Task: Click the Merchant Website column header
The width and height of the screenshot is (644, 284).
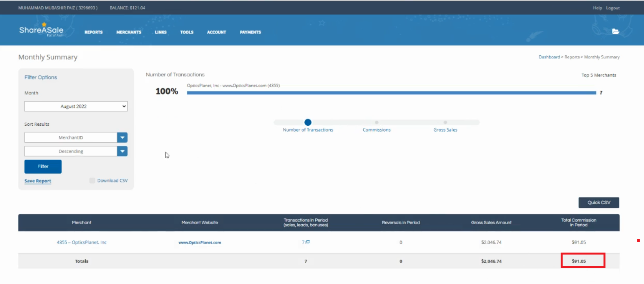Action: point(200,223)
